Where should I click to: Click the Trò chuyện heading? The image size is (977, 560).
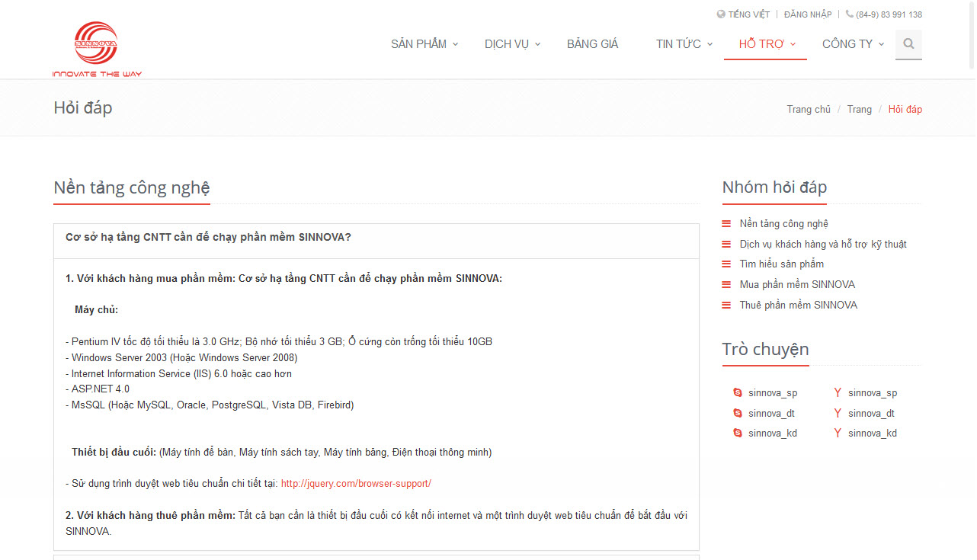(765, 350)
